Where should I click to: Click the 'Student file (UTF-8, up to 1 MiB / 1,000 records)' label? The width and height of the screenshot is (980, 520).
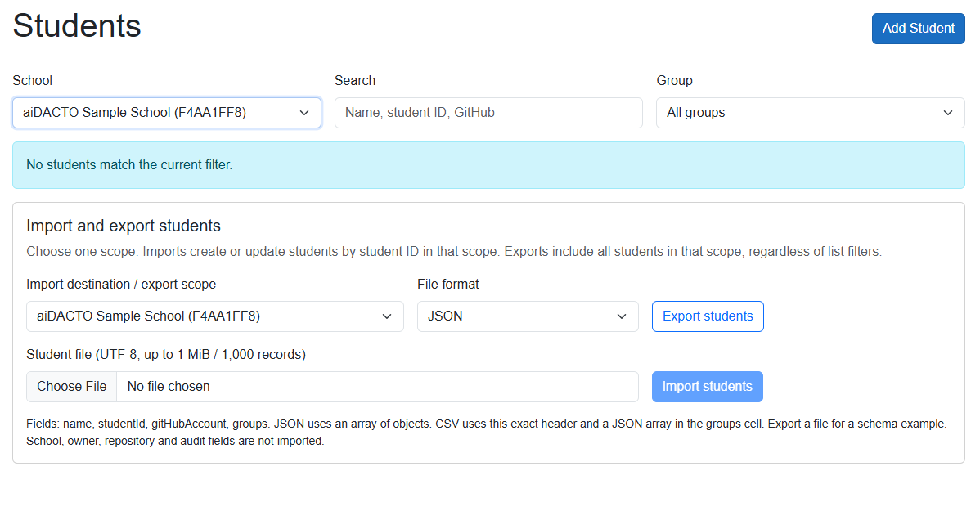coord(165,354)
